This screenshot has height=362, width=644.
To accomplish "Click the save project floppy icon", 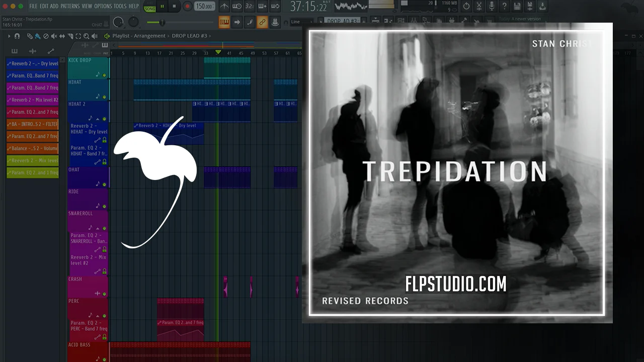I will (x=517, y=6).
